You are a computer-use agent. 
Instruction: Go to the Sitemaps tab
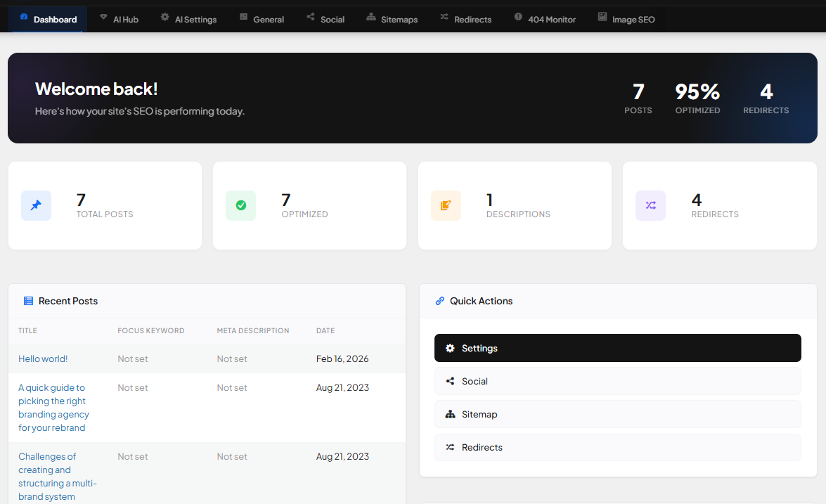[x=392, y=19]
